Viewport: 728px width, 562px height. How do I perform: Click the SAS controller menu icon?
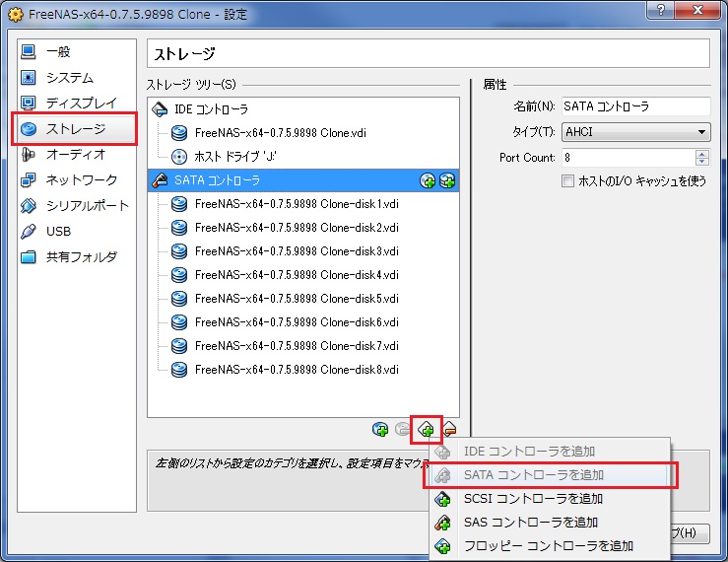click(x=442, y=523)
